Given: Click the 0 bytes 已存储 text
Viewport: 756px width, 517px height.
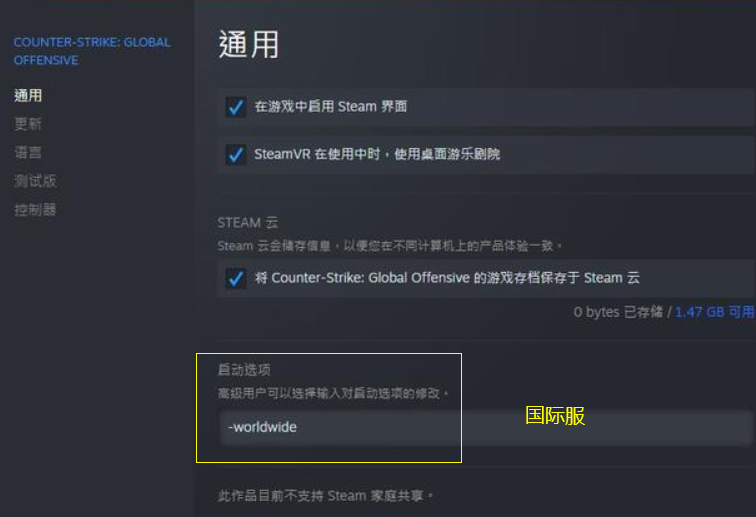Looking at the screenshot, I should [x=618, y=312].
